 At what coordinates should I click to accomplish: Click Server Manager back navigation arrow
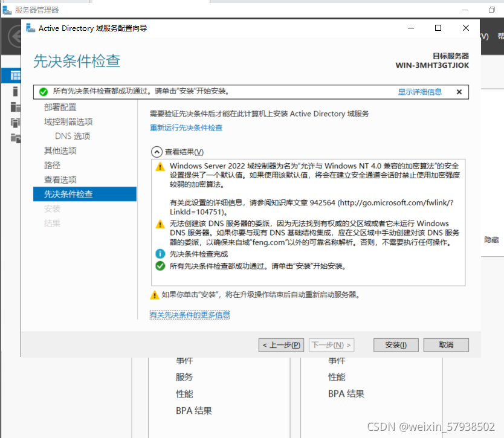click(15, 36)
